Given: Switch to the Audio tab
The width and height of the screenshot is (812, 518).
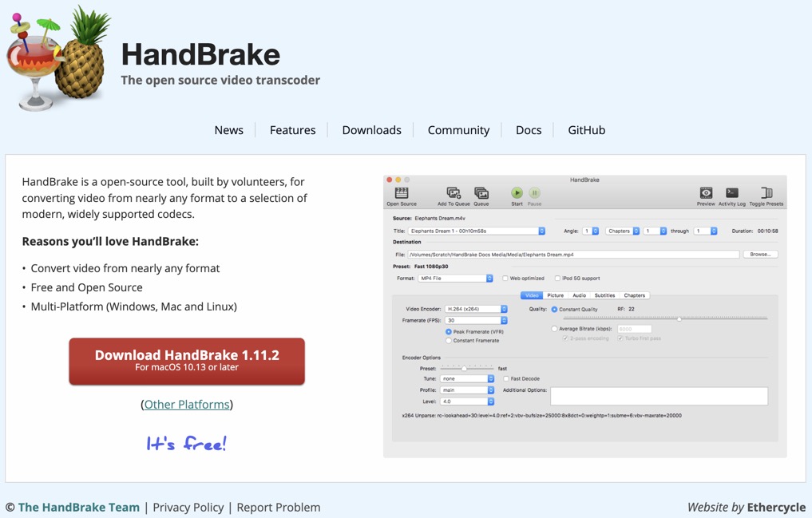Looking at the screenshot, I should [579, 295].
